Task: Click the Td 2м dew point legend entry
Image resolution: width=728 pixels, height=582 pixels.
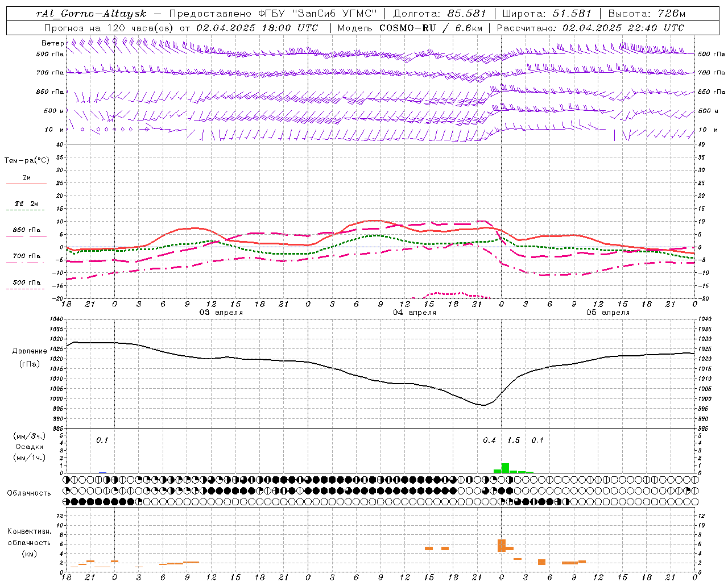Action: 26,203
